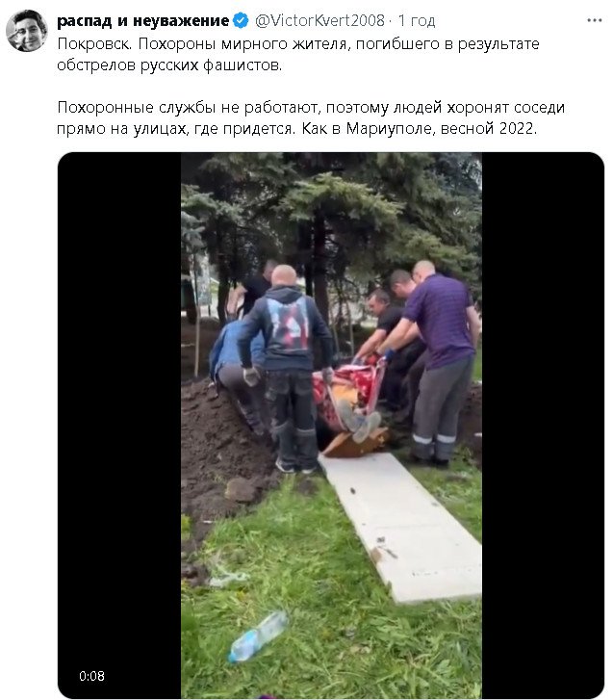Viewport: 613px width, 700px height.
Task: Play the embedded video in the tweet
Action: coord(331,426)
